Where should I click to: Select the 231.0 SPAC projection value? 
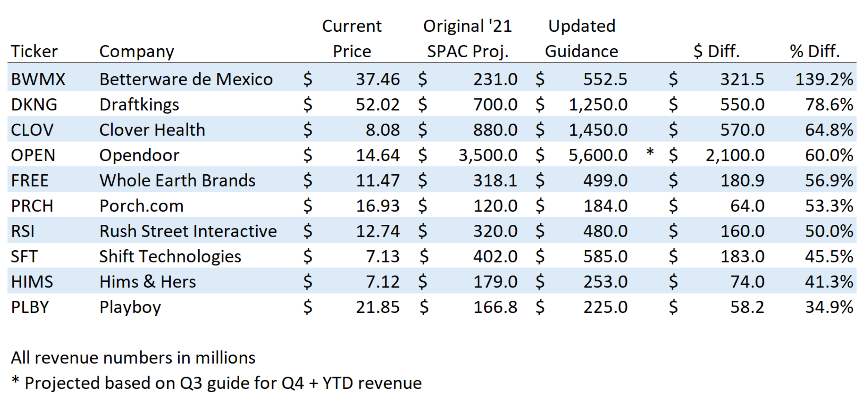pos(496,79)
